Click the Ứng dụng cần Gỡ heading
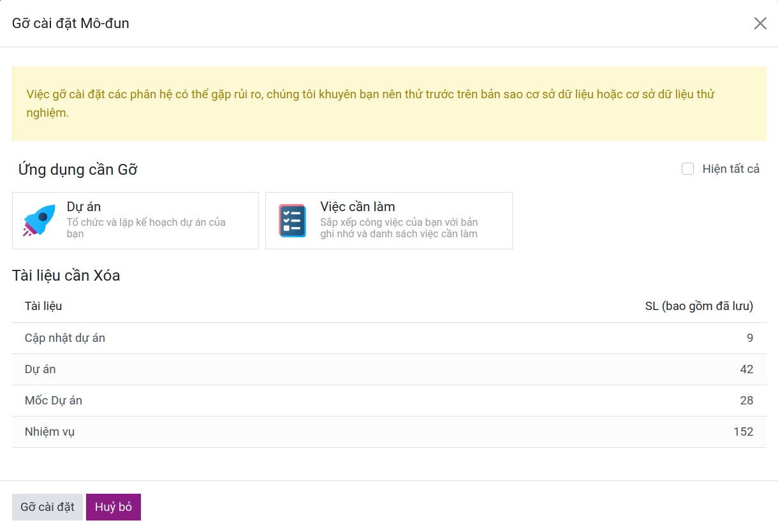 78,170
